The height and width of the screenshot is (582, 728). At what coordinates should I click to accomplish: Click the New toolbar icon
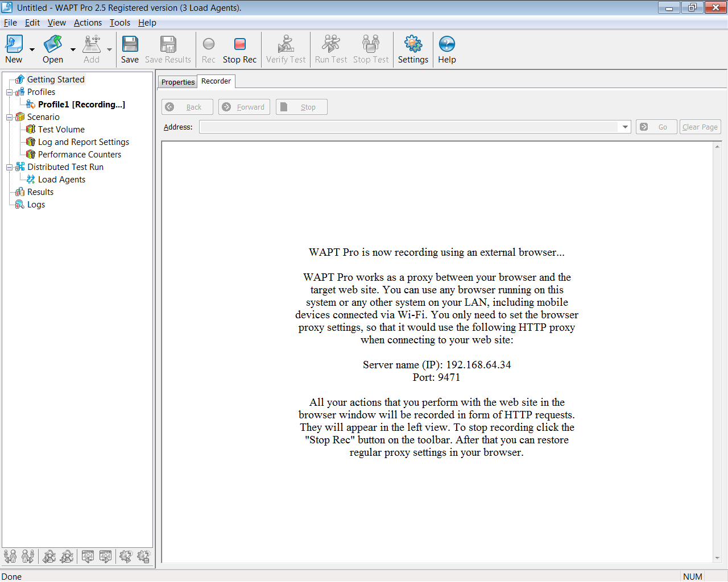tap(14, 49)
